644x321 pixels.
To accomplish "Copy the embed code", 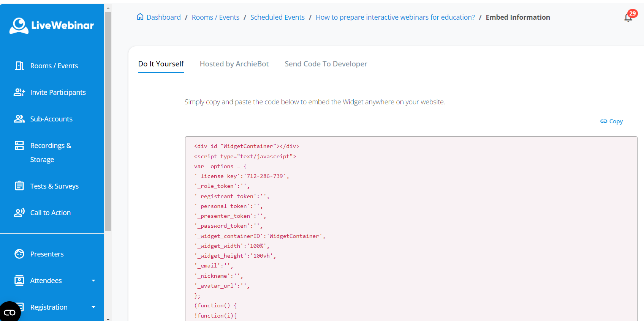I will 611,121.
